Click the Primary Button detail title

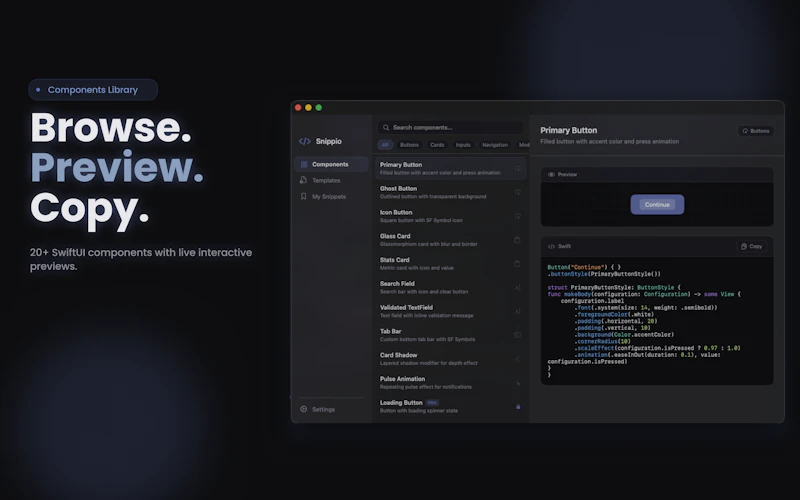[568, 131]
